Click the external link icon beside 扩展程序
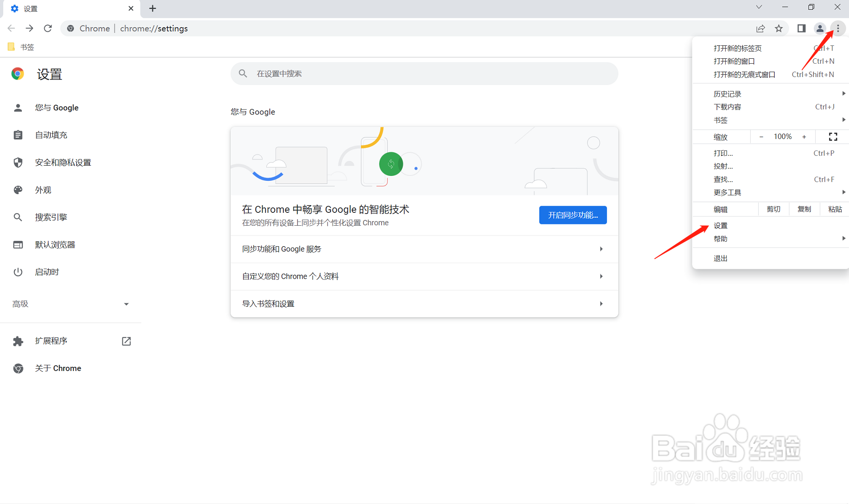This screenshot has height=504, width=849. click(x=126, y=341)
